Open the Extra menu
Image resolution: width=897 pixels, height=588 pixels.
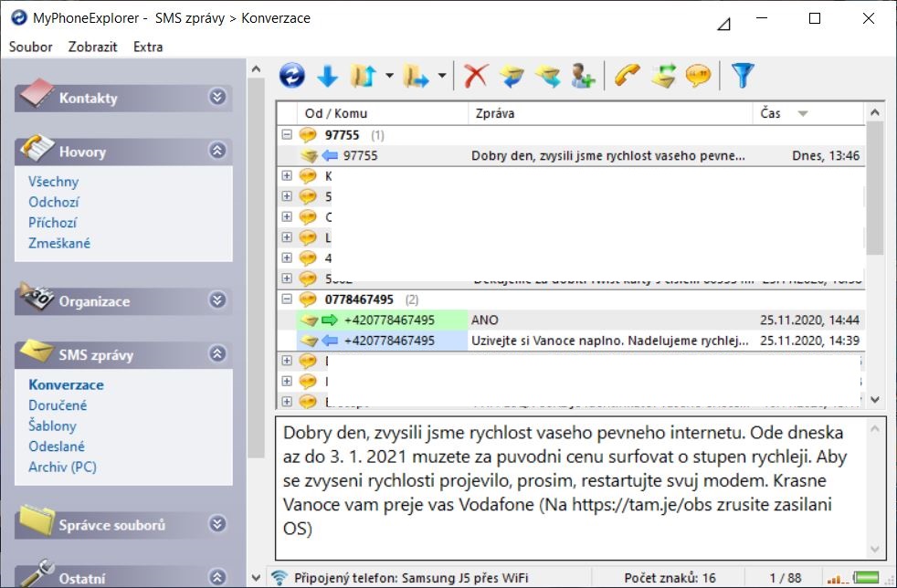[x=148, y=47]
